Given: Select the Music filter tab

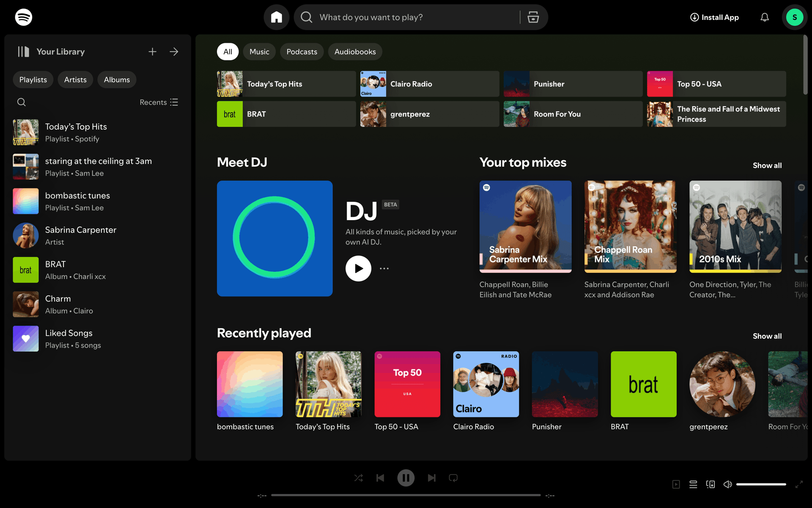Looking at the screenshot, I should 259,52.
